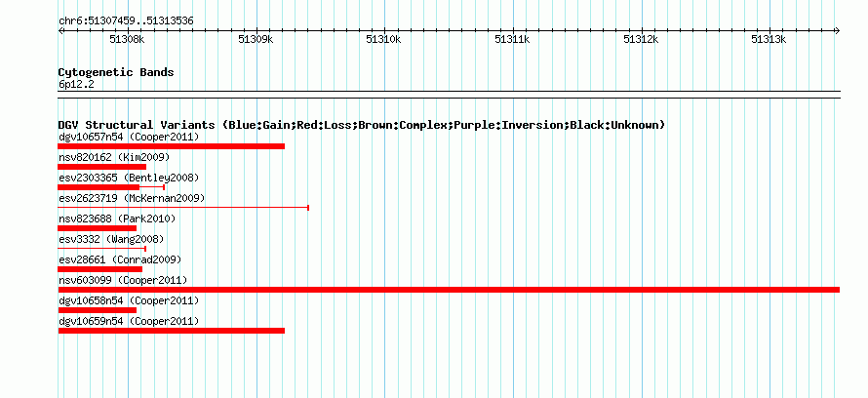Image resolution: width=868 pixels, height=398 pixels.
Task: Click the thin red line under esv3332
Action: 101,249
